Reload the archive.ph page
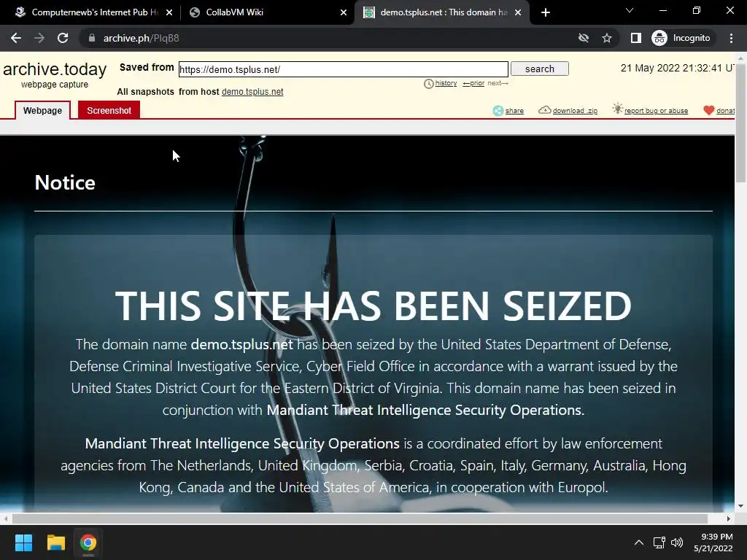This screenshot has height=560, width=747. click(63, 38)
